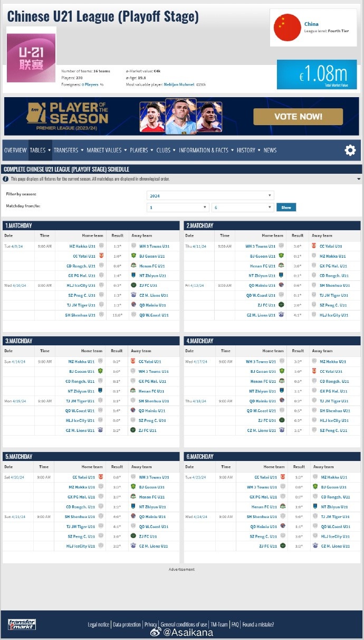Open the History tab
This screenshot has width=364, height=640.
246,150
